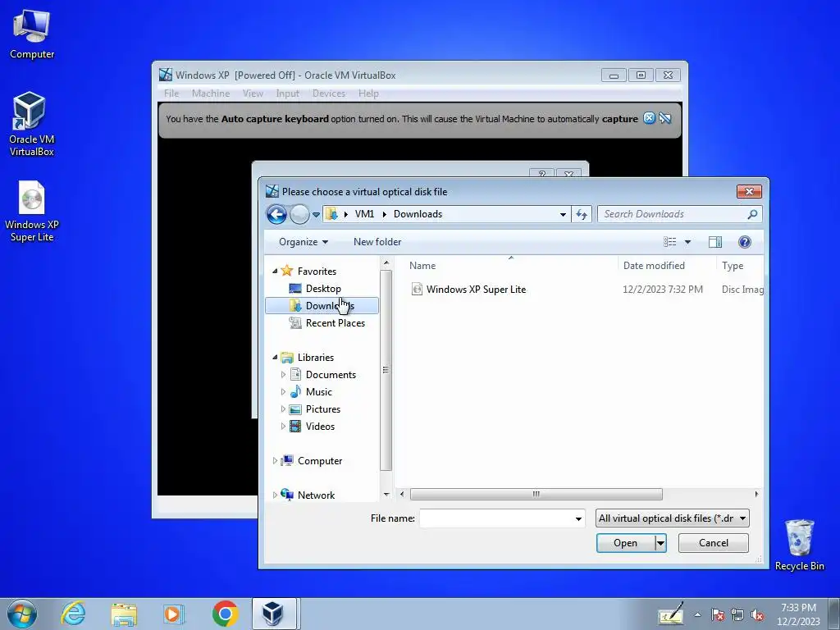
Task: Click VM1 in the address breadcrumb
Action: click(x=364, y=214)
